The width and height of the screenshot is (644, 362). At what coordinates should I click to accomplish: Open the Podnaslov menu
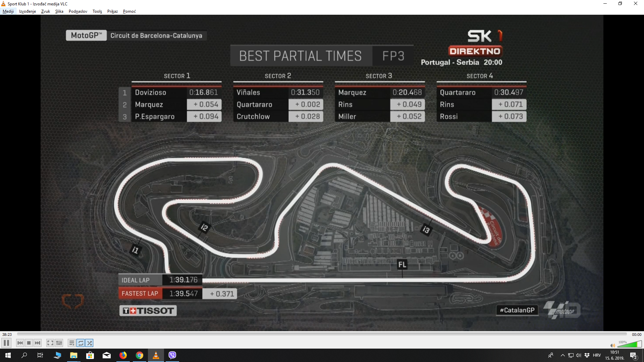(78, 11)
